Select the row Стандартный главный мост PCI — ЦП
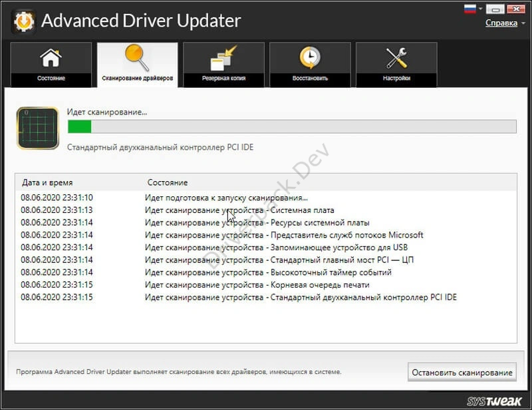 [x=265, y=260]
